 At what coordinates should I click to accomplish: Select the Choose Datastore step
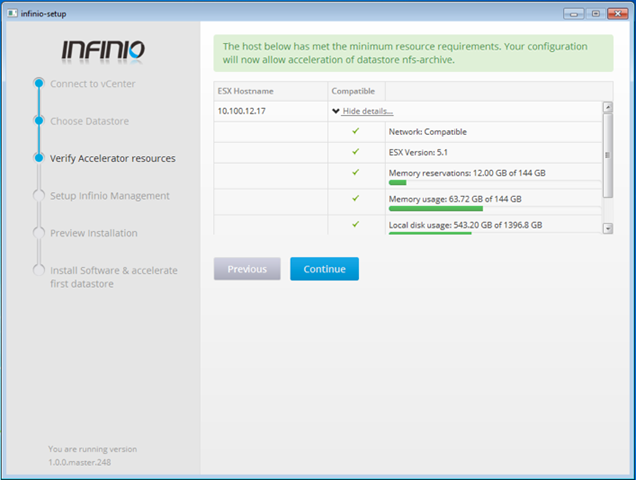pyautogui.click(x=89, y=121)
